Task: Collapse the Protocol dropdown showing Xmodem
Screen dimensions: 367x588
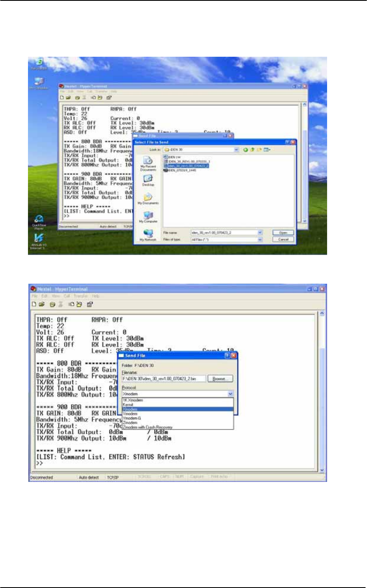Action: pos(230,394)
